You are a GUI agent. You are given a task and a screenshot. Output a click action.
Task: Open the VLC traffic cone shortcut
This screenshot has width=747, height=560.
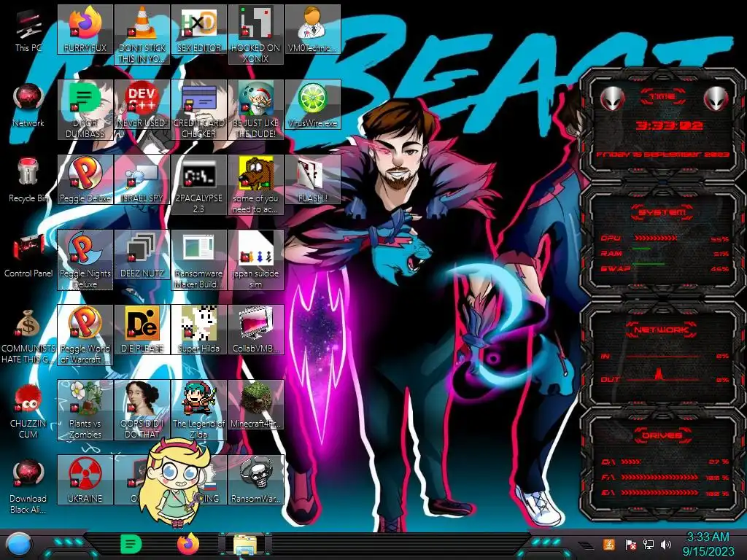click(x=142, y=35)
